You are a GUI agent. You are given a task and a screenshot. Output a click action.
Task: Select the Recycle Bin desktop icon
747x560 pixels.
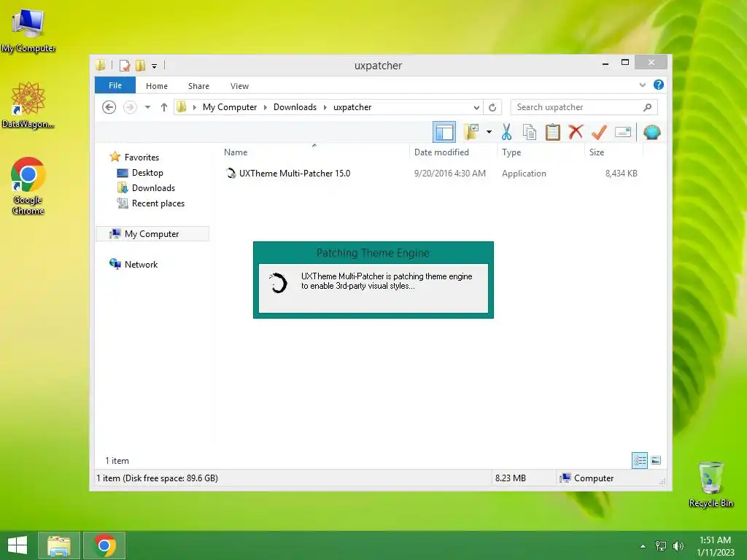point(711,484)
